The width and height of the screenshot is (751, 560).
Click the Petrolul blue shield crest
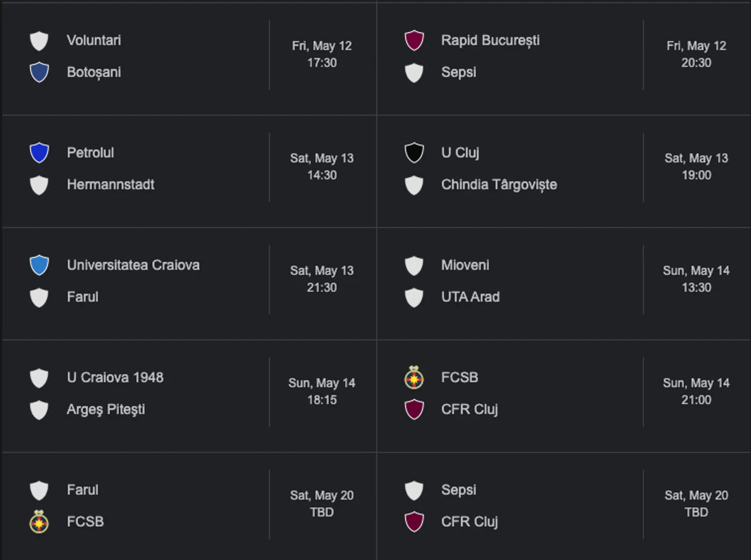[x=39, y=153]
